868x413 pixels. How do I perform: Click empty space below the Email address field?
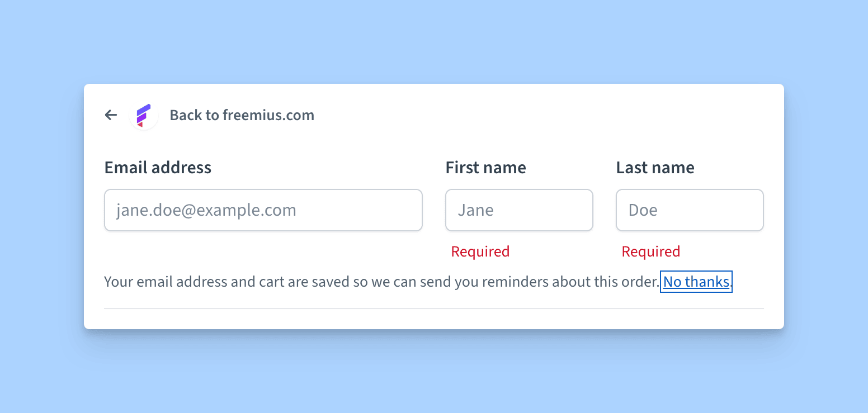pos(263,251)
